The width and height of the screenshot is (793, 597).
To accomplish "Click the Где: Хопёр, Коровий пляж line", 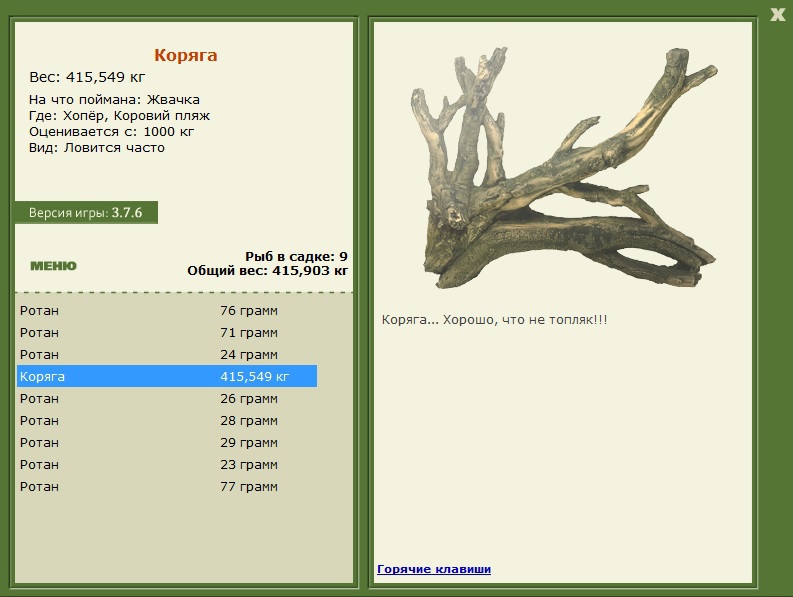I will click(x=119, y=116).
